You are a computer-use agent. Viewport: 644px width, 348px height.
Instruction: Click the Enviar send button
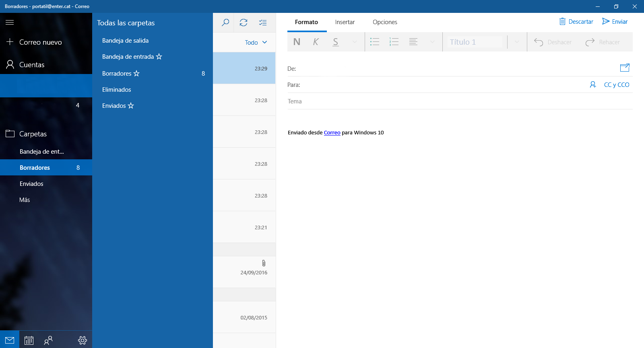tap(615, 22)
